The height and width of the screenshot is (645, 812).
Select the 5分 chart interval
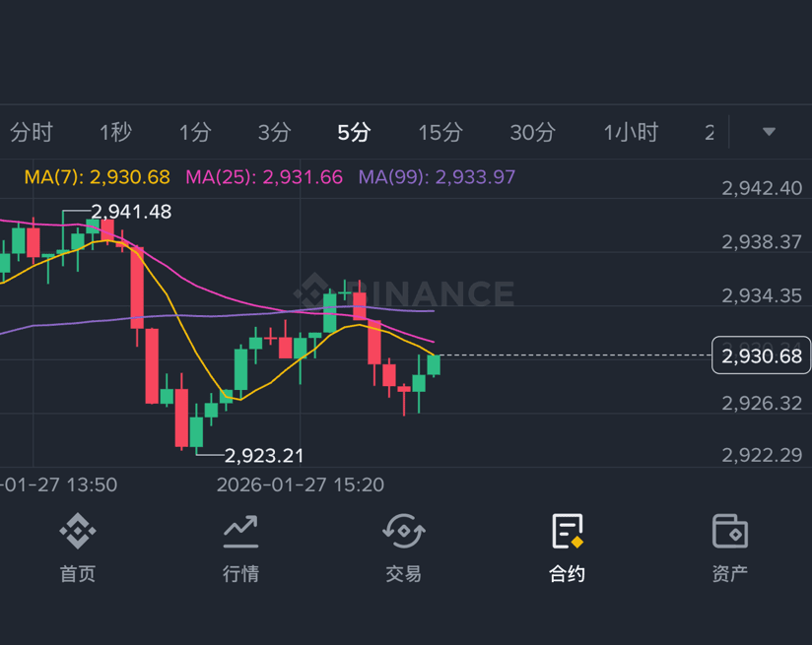(x=354, y=133)
